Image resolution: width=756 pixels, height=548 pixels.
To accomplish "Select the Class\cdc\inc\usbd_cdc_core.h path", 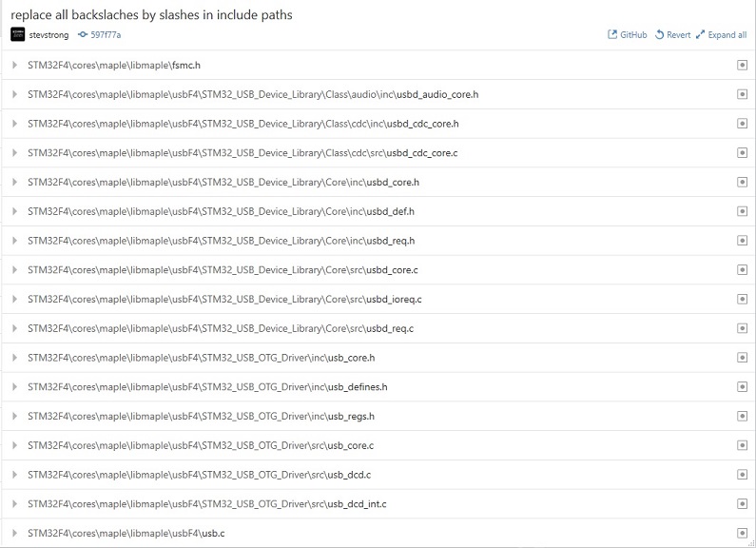I will point(243,124).
